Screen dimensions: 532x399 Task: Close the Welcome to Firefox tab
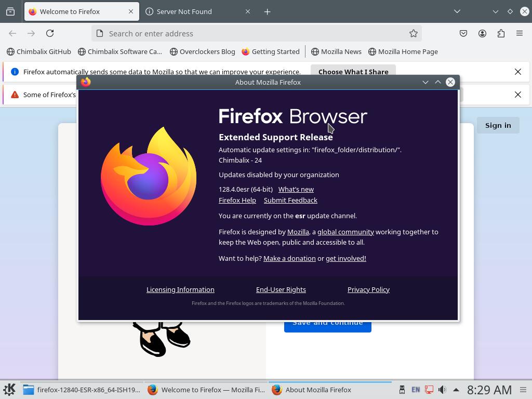130,11
